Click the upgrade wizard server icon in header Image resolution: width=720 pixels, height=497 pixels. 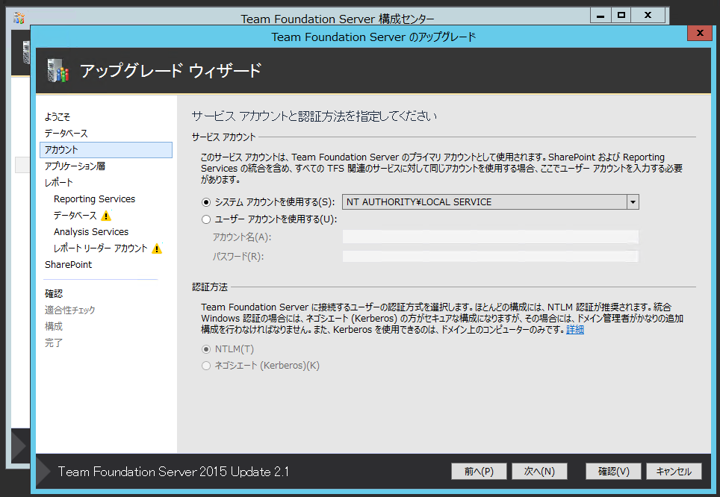58,71
